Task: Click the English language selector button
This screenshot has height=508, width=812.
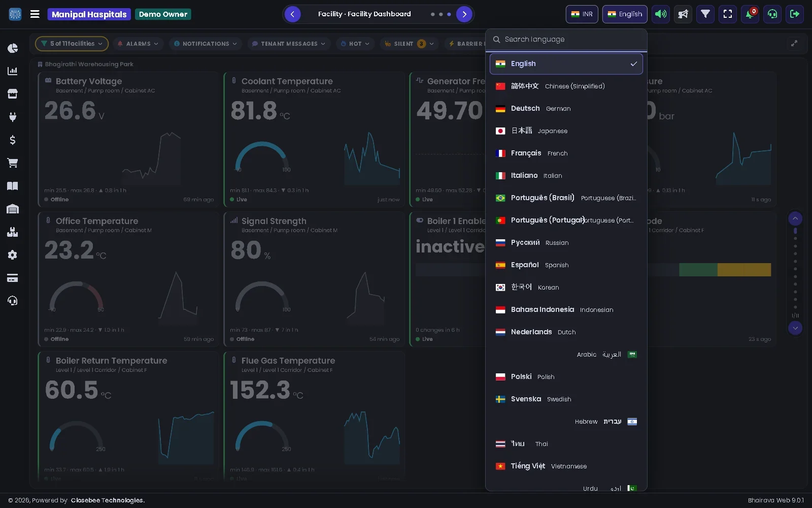Action: pyautogui.click(x=625, y=14)
